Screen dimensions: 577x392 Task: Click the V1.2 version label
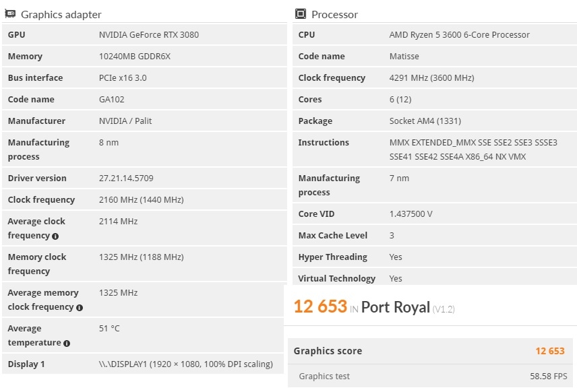444,309
